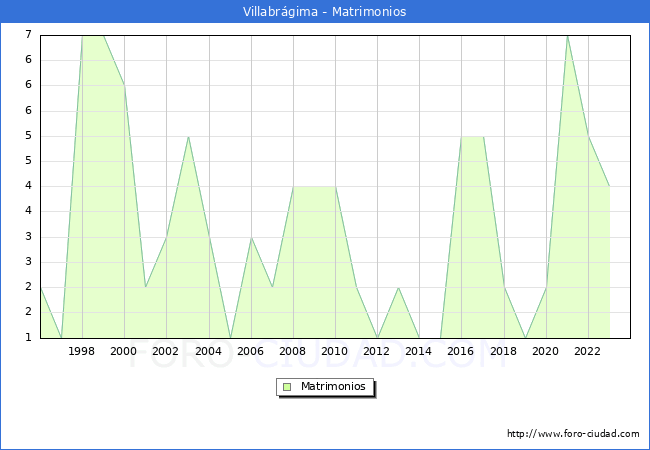650x450 pixels.
Task: Click the 2021 peak data point
Action: (x=568, y=36)
